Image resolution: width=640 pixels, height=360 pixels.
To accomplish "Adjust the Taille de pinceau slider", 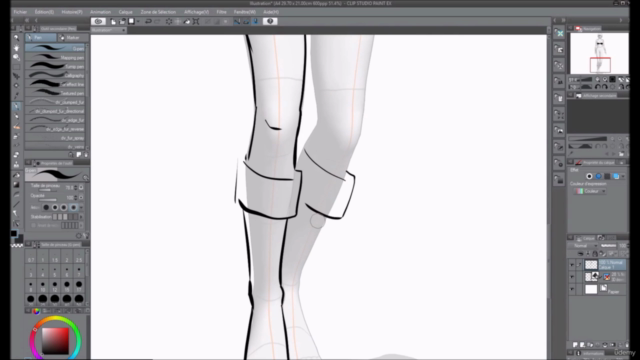I will (x=47, y=190).
